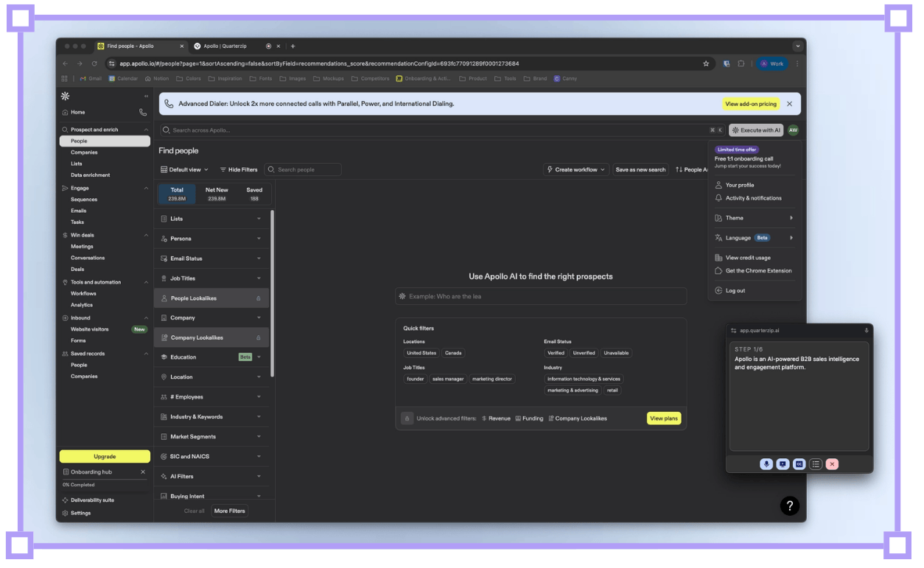Toggle closed captions in the Quarterzip widget

tap(799, 464)
